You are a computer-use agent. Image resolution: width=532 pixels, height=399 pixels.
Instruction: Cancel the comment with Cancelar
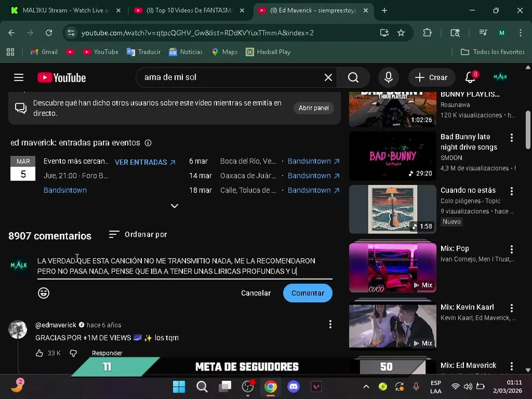[256, 293]
